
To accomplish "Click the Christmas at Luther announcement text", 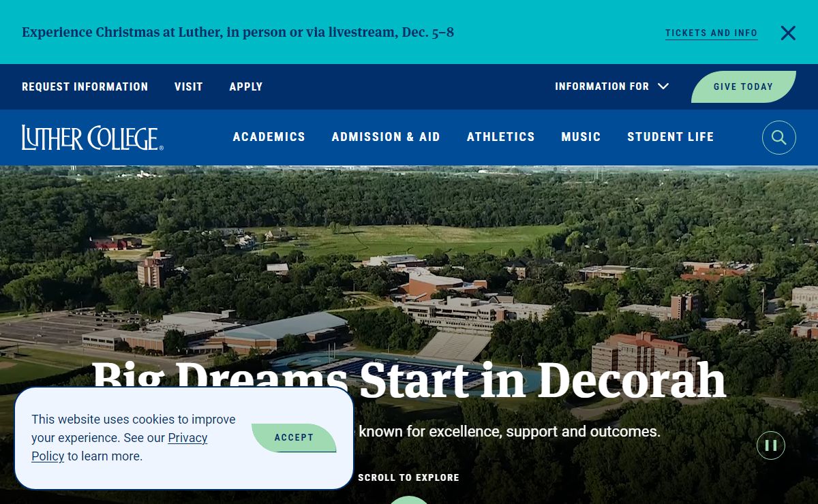I will (238, 32).
